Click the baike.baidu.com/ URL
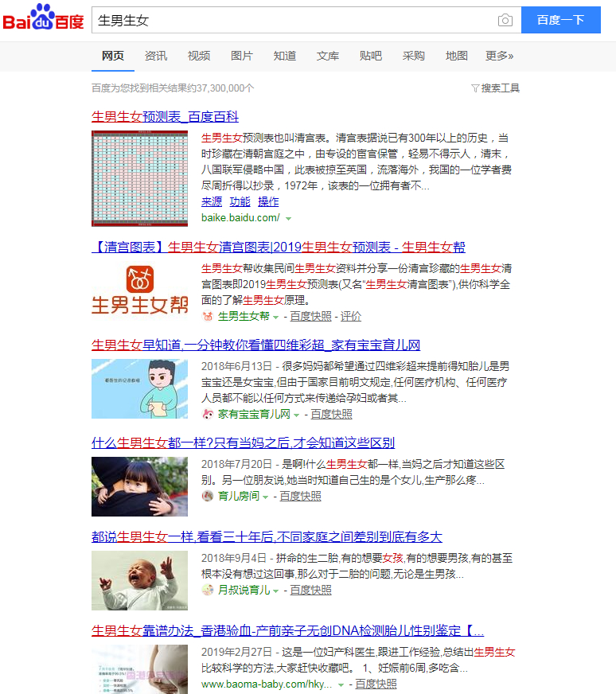The image size is (616, 694). pos(240,218)
